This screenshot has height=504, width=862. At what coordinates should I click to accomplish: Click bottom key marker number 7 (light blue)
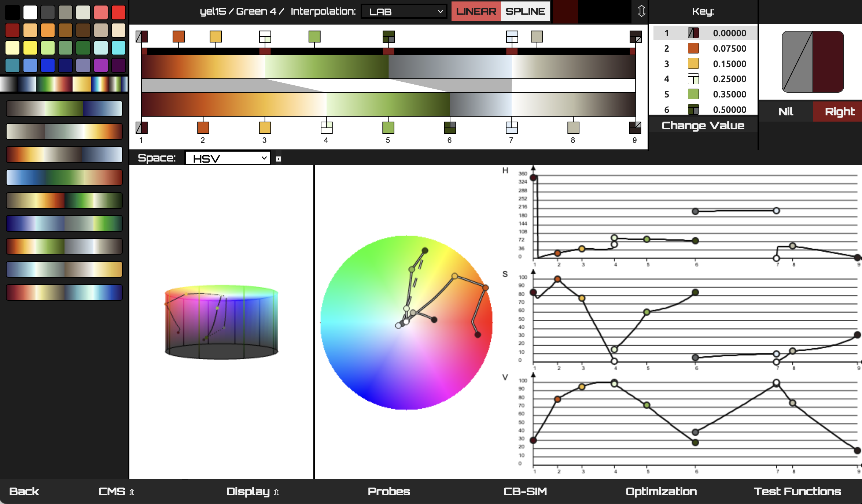tap(512, 128)
